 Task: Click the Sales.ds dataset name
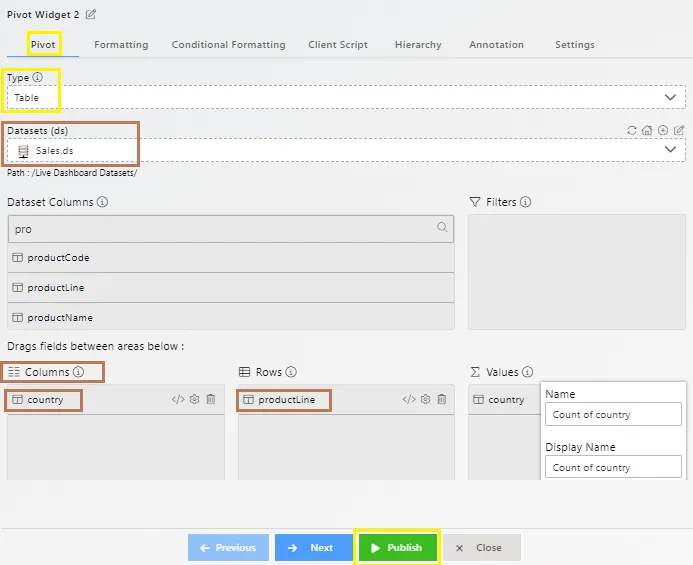[x=54, y=151]
